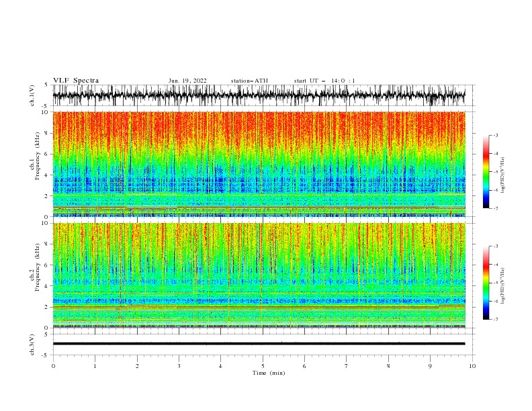Click the '-3' tick on the ch.1 colorbar
The width and height of the screenshot is (532, 411).
pos(496,135)
